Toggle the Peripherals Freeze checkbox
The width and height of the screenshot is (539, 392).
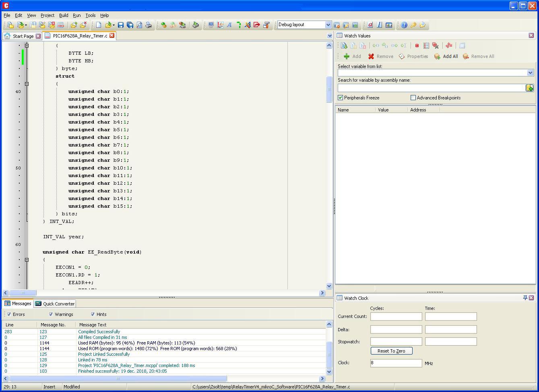click(x=341, y=98)
